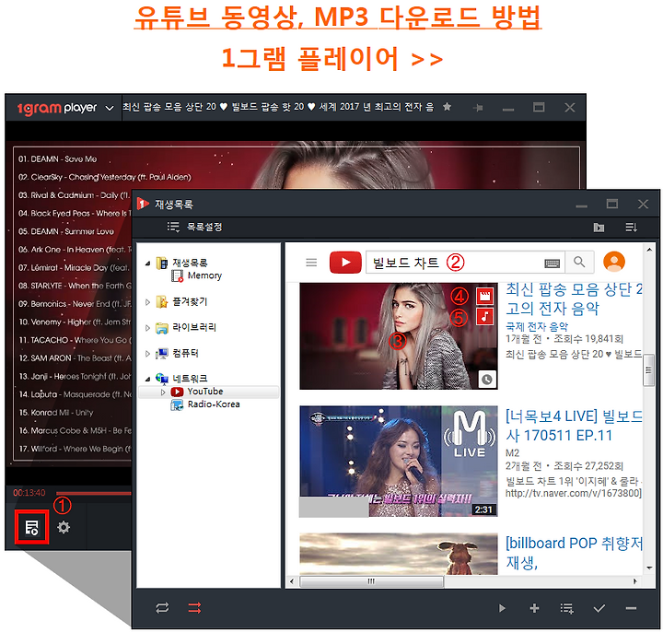Click the plus add item button

(x=534, y=608)
